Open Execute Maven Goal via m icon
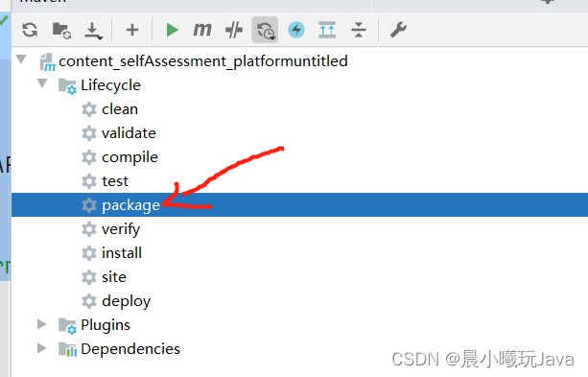This screenshot has height=377, width=588. pyautogui.click(x=202, y=30)
